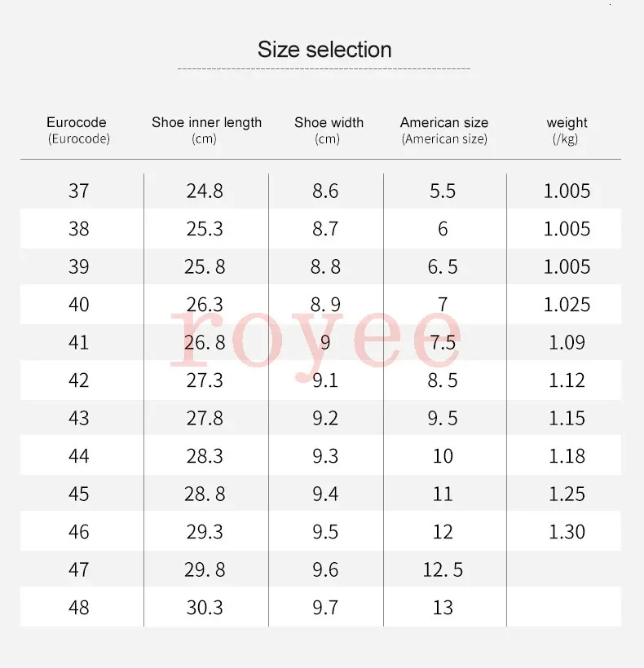644x668 pixels.
Task: Select the weight column header
Action: point(567,123)
